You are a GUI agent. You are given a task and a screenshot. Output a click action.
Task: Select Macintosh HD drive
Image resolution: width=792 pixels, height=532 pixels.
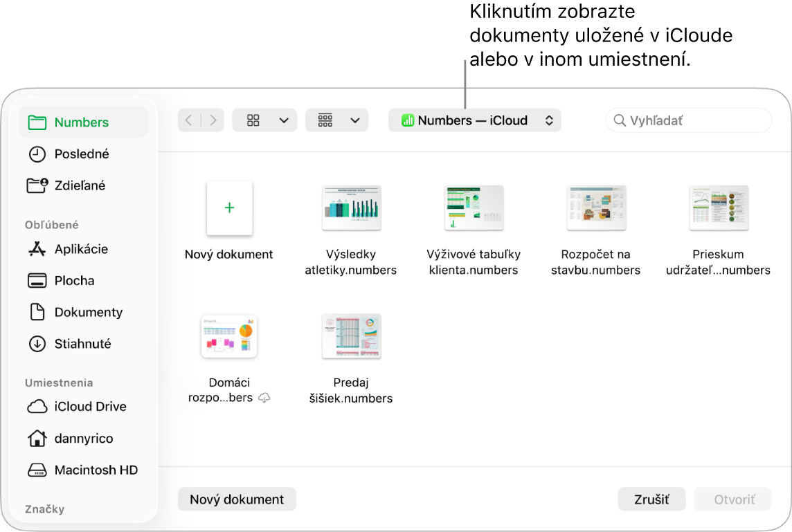(x=83, y=470)
